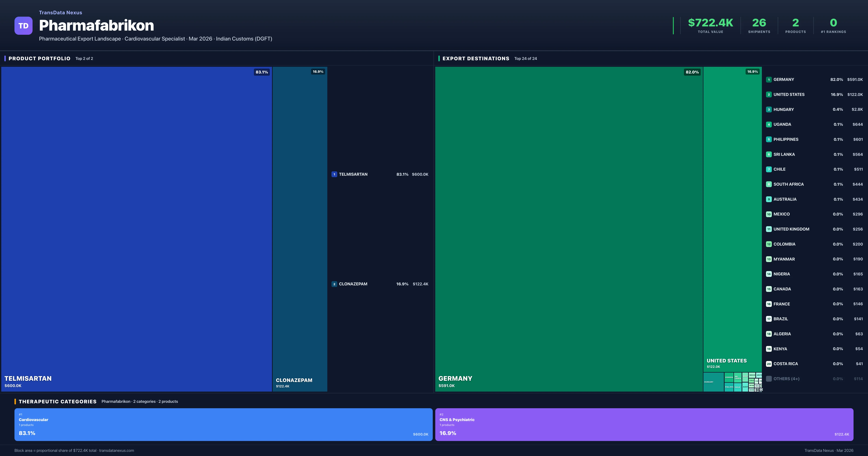
Task: Click the Costa Rica rank 20 badge
Action: click(769, 364)
